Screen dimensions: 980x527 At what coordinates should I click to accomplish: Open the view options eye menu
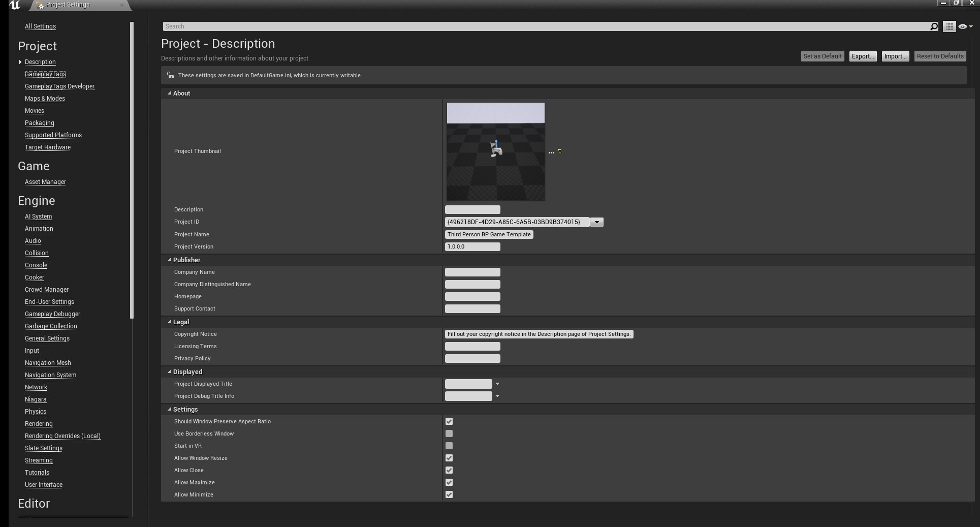tap(965, 26)
